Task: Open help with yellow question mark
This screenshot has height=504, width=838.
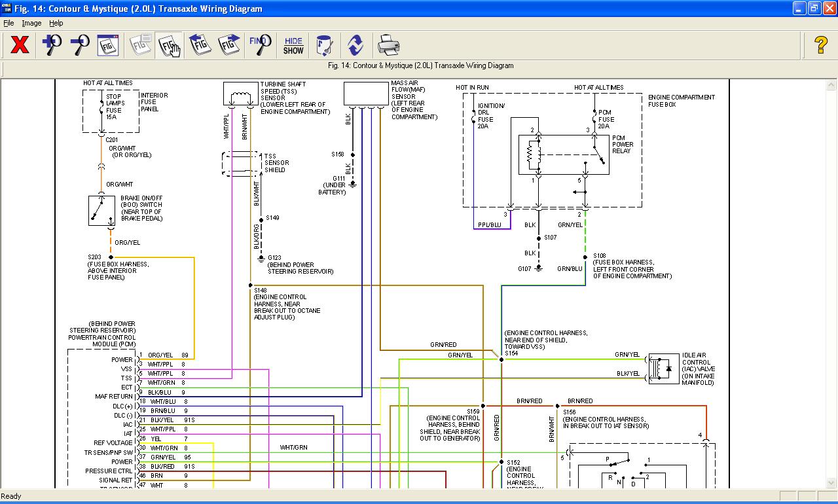Action: point(820,45)
